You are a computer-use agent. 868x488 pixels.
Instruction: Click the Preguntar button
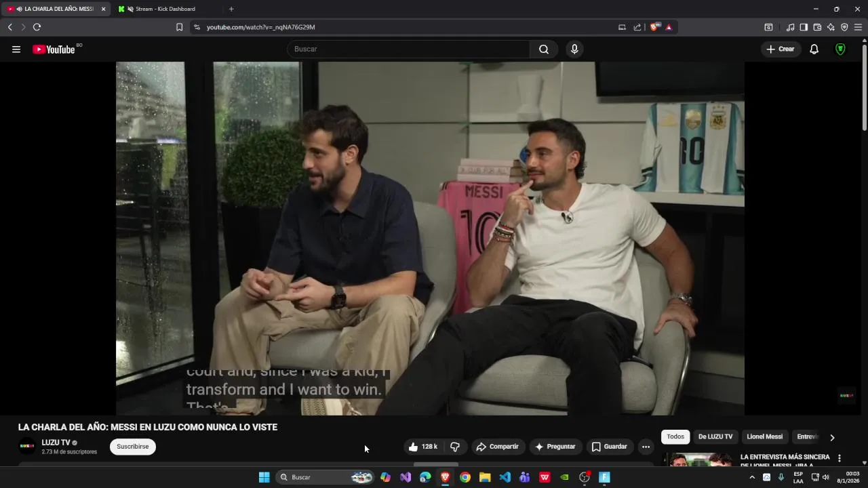pyautogui.click(x=555, y=447)
